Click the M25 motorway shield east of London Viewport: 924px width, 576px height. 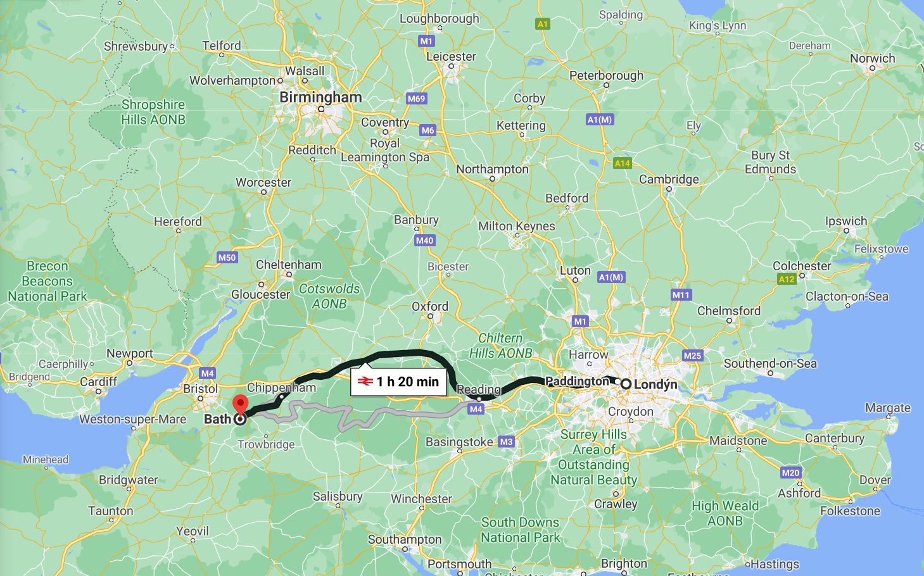click(x=692, y=356)
